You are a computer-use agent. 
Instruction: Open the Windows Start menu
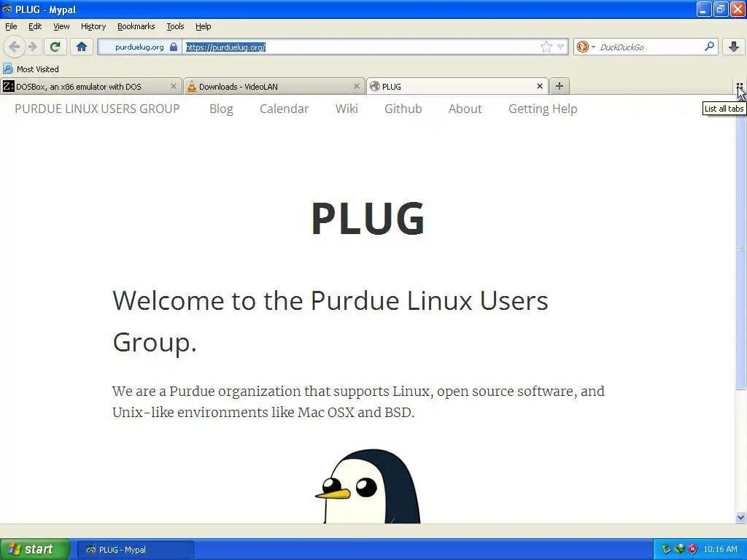point(35,549)
